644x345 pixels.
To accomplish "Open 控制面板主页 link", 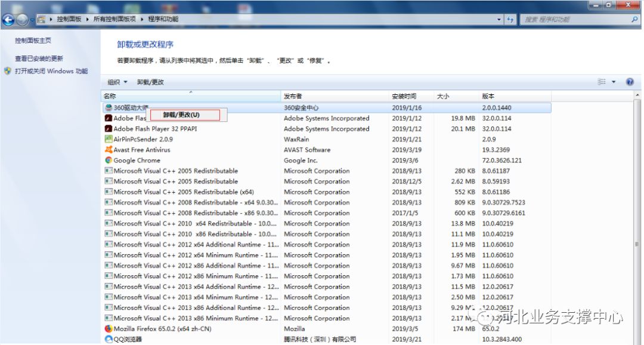I will coord(33,41).
